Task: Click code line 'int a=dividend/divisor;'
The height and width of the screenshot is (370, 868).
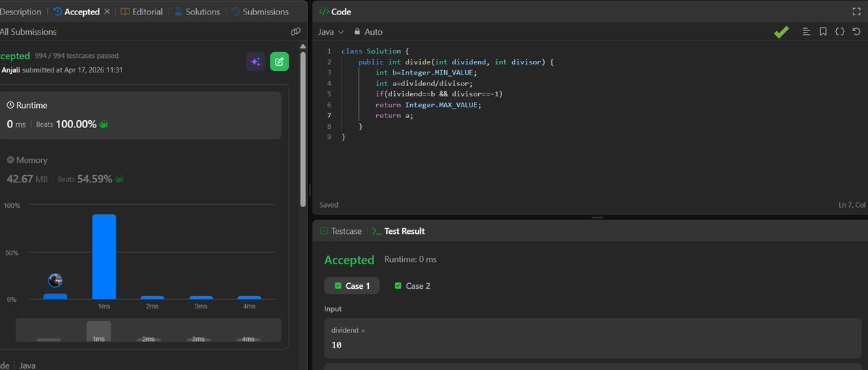Action: click(x=424, y=83)
